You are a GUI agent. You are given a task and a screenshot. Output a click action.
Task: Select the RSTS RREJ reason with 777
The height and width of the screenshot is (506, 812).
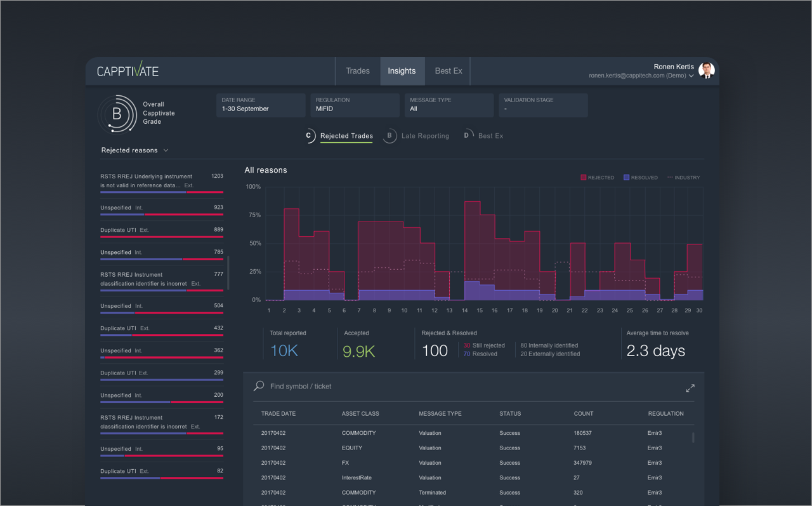[162, 280]
